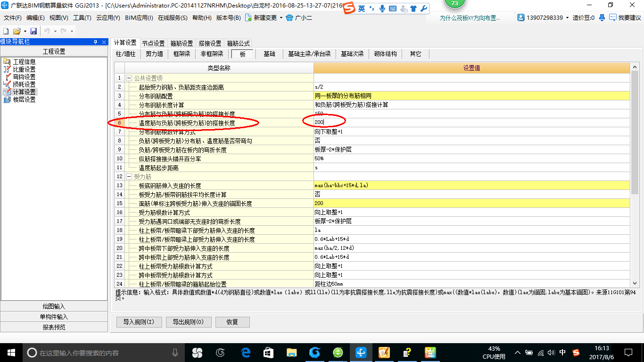This screenshot has height=362, width=644.
Task: Open Microsoft Store from taskbar
Action: click(x=269, y=352)
